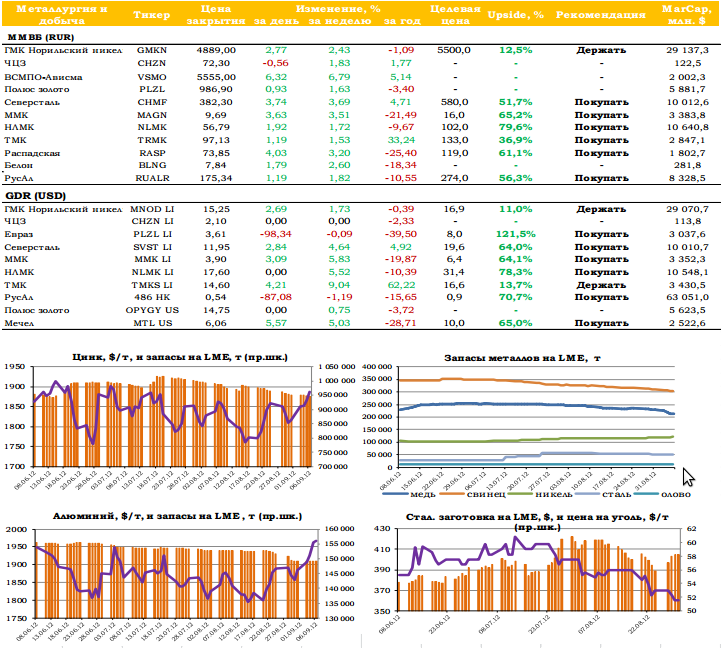Select 'Покупать' in the Северсталь CHMF row
The height and width of the screenshot is (655, 722).
pyautogui.click(x=601, y=102)
